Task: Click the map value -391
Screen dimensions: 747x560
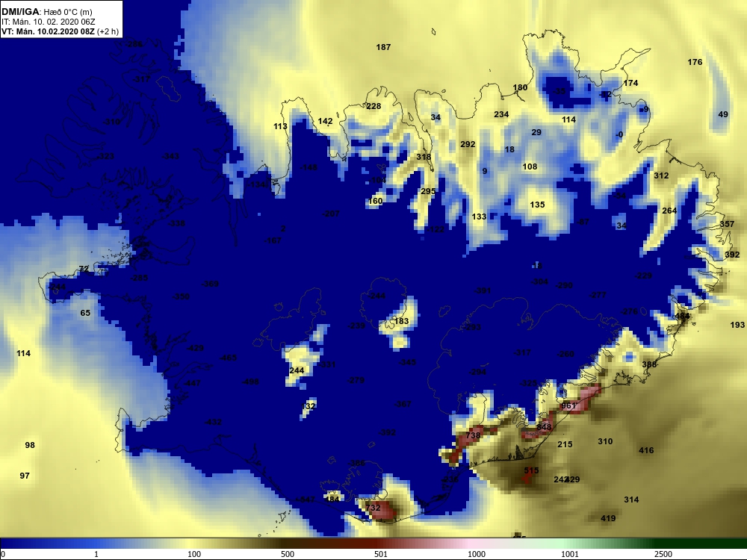Action: coord(482,290)
